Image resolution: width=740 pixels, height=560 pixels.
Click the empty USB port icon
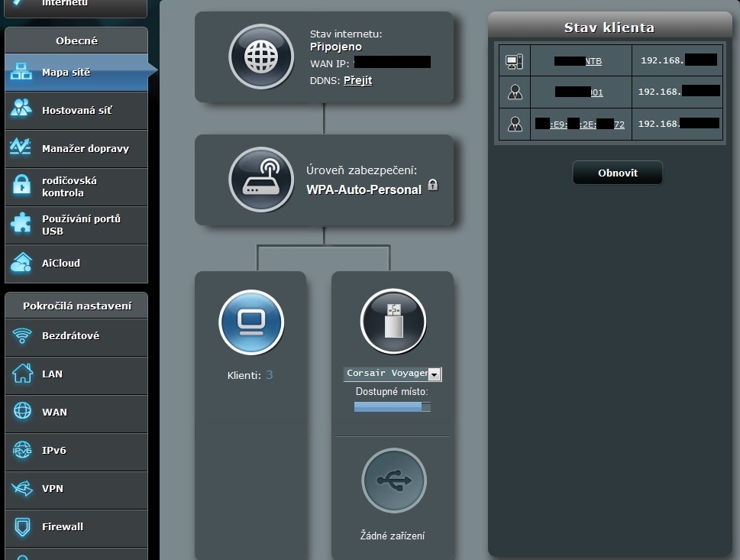tap(393, 481)
